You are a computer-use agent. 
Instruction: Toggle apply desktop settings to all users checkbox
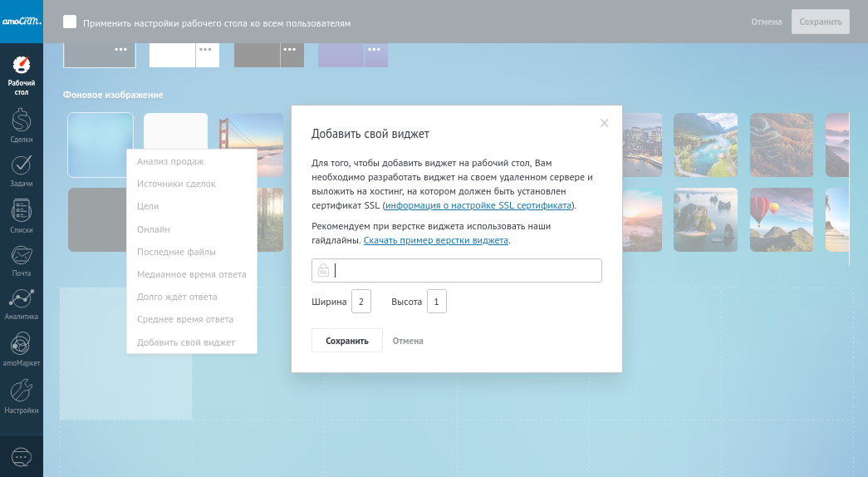(x=70, y=22)
